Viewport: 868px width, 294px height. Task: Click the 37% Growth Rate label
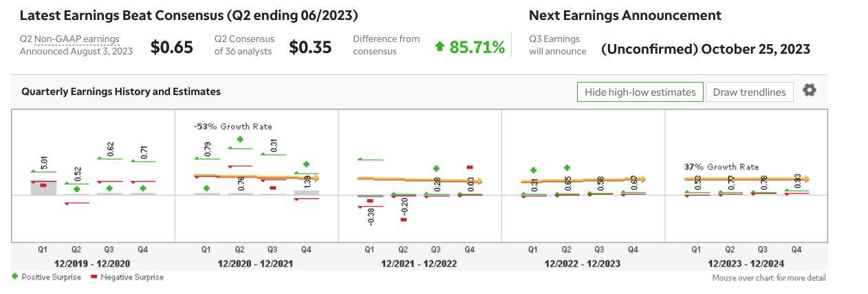tap(721, 167)
